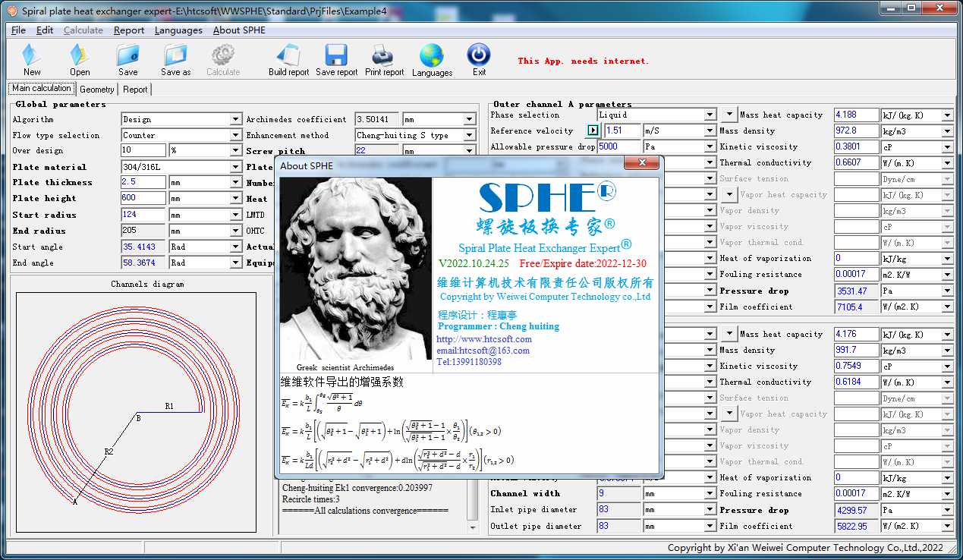Image resolution: width=963 pixels, height=560 pixels.
Task: Click Fouling resistance field in outer channel A
Action: pos(856,274)
